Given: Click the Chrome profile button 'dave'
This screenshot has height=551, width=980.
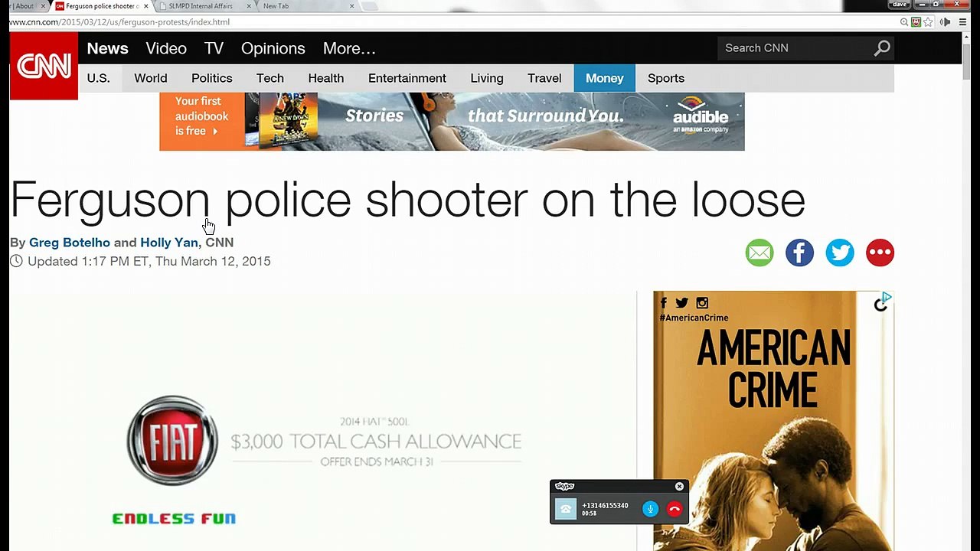Looking at the screenshot, I should [x=900, y=5].
